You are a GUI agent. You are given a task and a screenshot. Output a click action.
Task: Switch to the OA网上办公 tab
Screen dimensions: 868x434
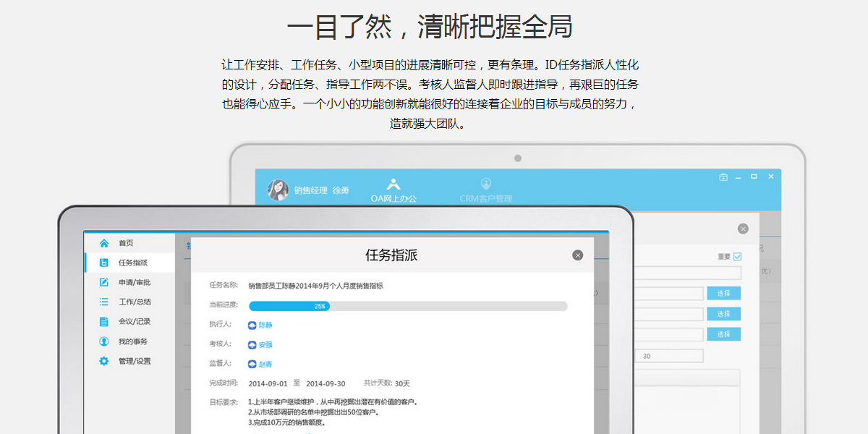393,190
